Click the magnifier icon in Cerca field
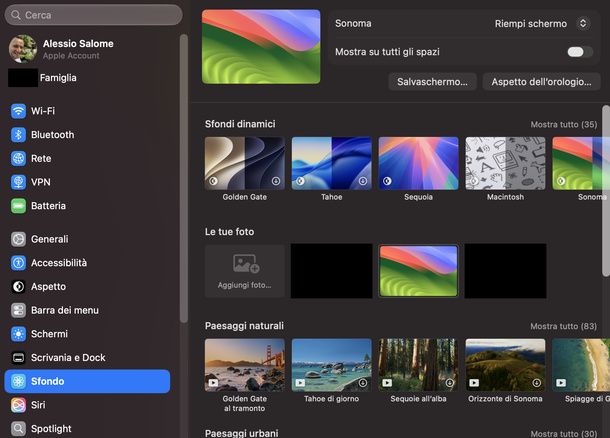Viewport: 610px width, 438px height. tap(16, 15)
